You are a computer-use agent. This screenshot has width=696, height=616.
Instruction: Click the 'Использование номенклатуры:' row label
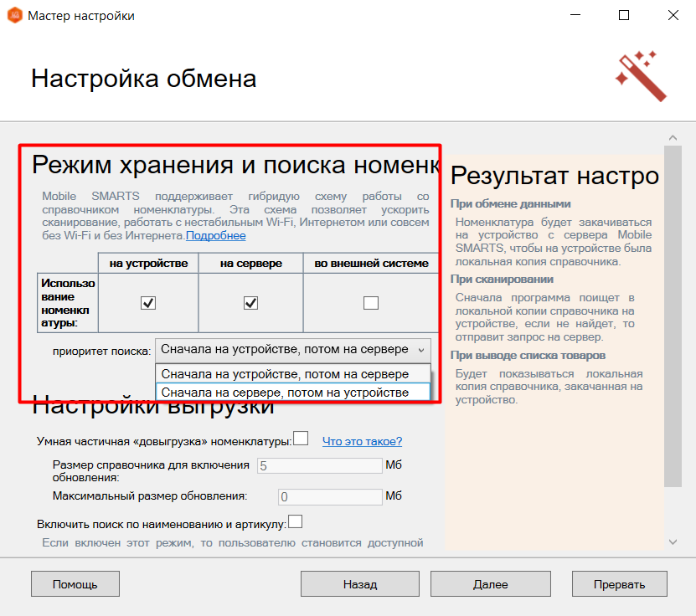tap(68, 303)
